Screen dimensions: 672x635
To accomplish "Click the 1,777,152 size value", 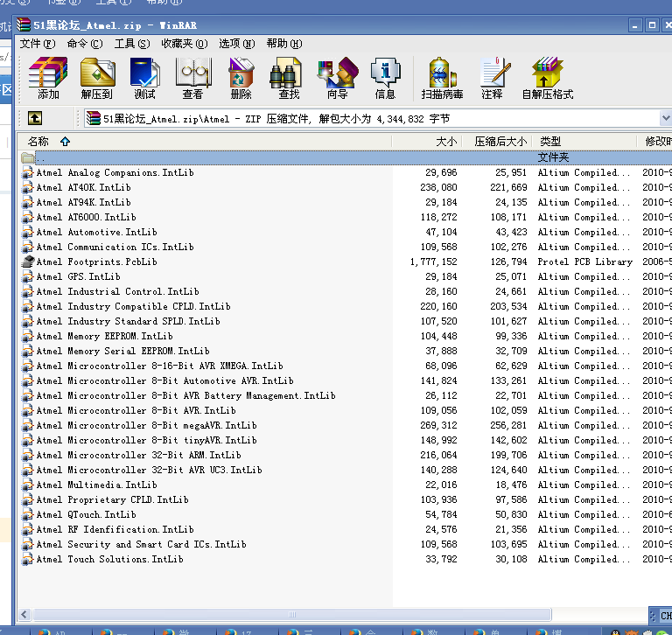I will (x=433, y=262).
